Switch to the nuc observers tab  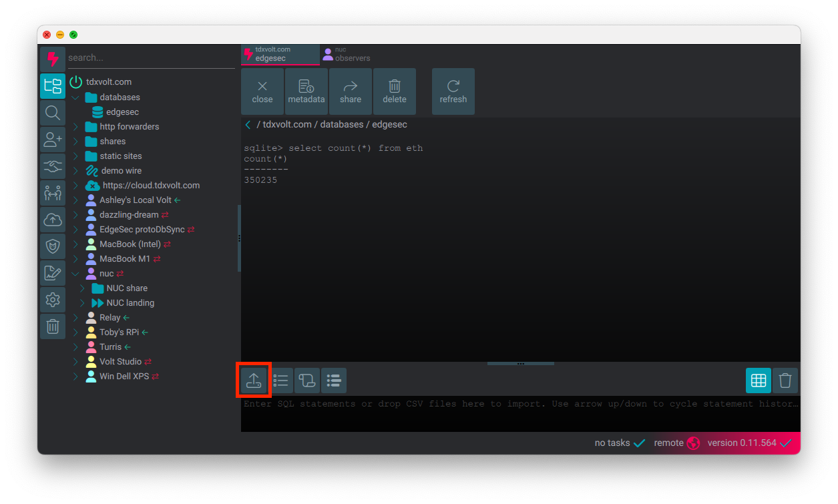(347, 54)
